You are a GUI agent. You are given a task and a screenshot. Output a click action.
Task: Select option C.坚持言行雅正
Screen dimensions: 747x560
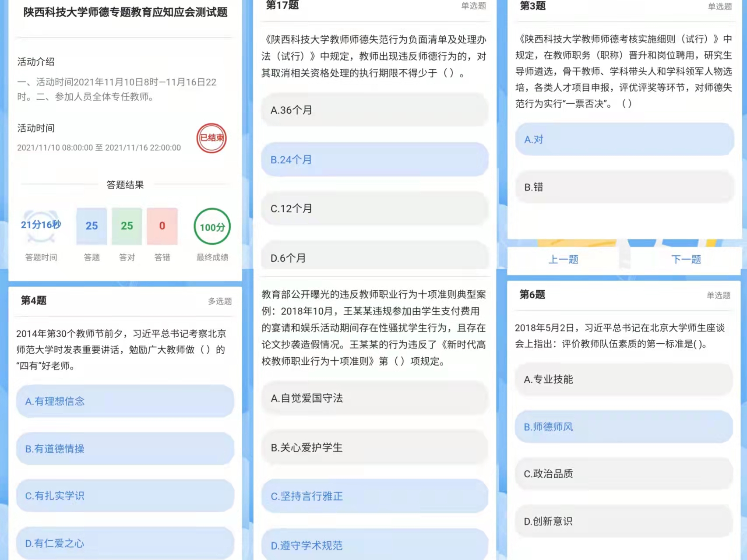(x=374, y=497)
